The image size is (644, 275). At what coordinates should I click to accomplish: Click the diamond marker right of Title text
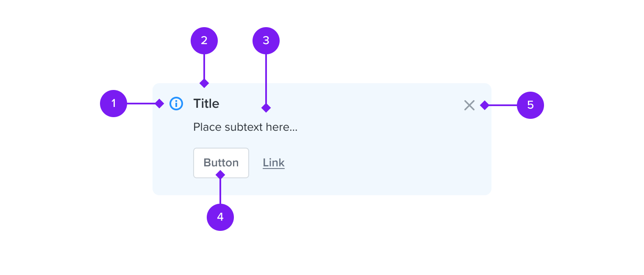click(x=266, y=108)
